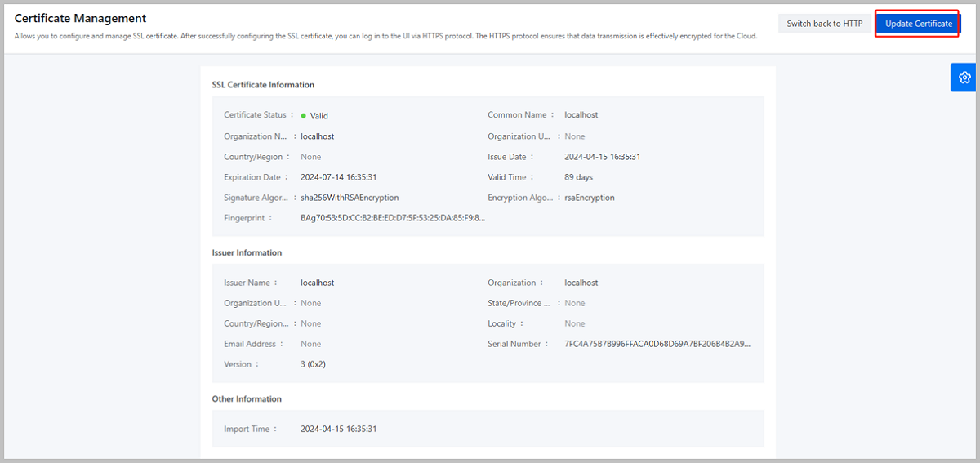Click the Issue Date value
Image resolution: width=980 pixels, height=463 pixels.
(x=602, y=157)
